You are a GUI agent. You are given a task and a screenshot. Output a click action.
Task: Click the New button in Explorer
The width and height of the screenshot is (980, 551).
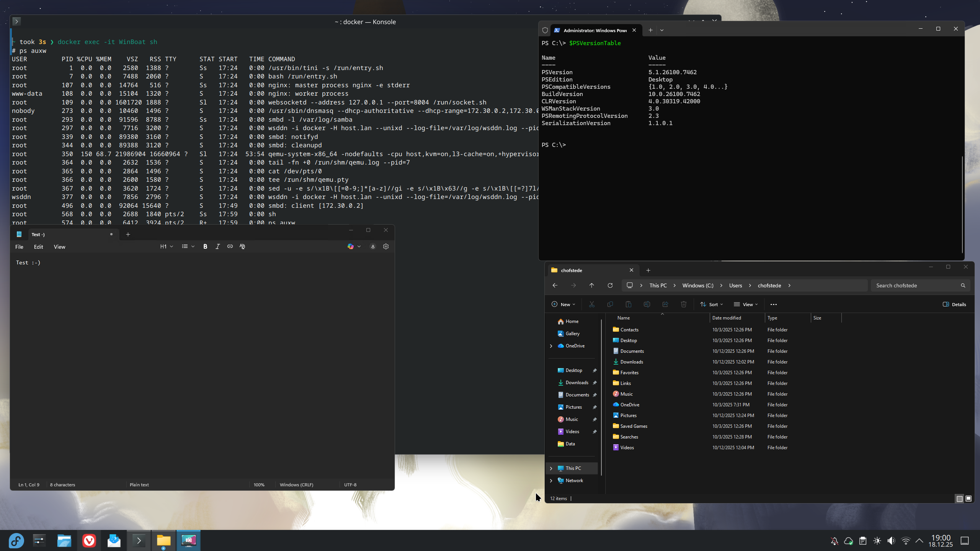pos(563,305)
